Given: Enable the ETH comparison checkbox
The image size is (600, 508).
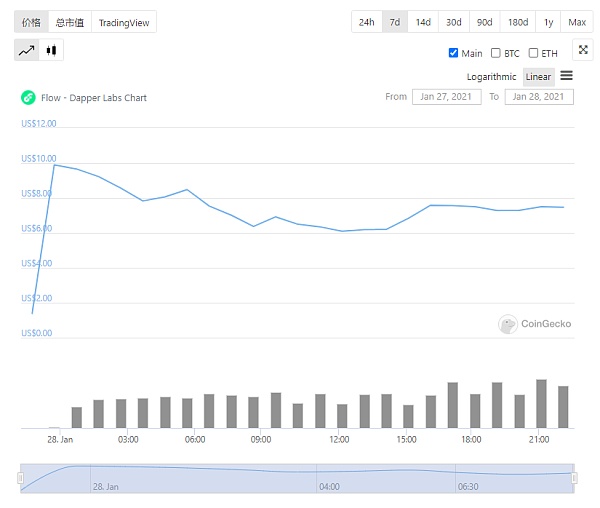Looking at the screenshot, I should (533, 53).
